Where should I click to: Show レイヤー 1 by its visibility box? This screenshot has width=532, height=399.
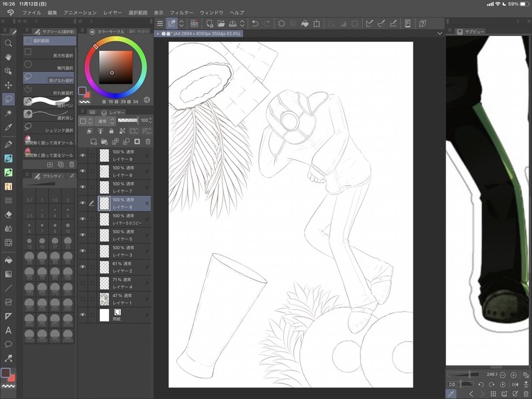point(83,298)
